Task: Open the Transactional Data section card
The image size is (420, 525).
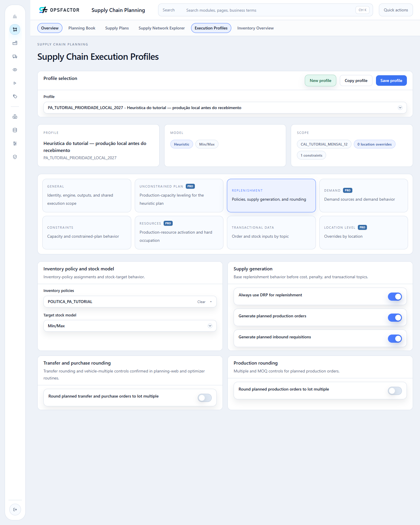Action: tap(271, 232)
